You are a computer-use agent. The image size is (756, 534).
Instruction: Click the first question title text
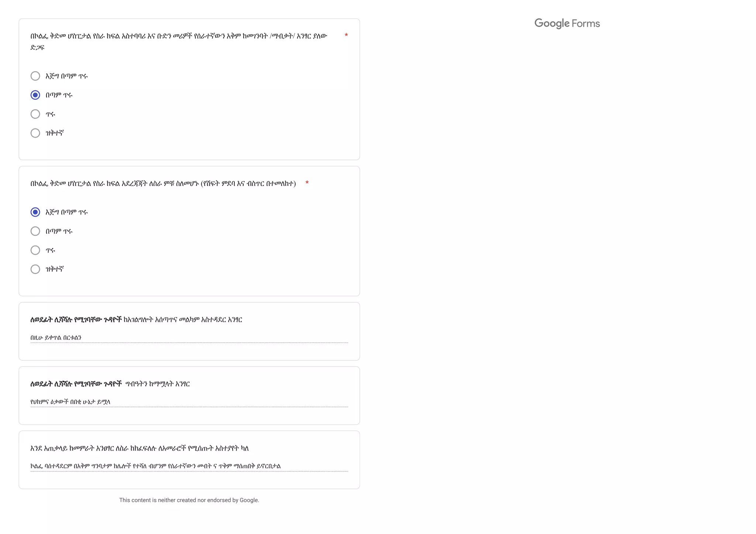(x=179, y=41)
